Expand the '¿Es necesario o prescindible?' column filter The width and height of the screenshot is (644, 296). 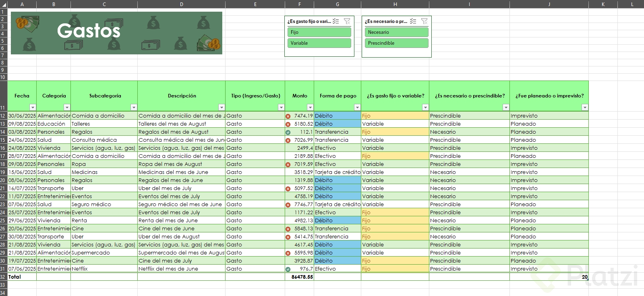coord(506,107)
